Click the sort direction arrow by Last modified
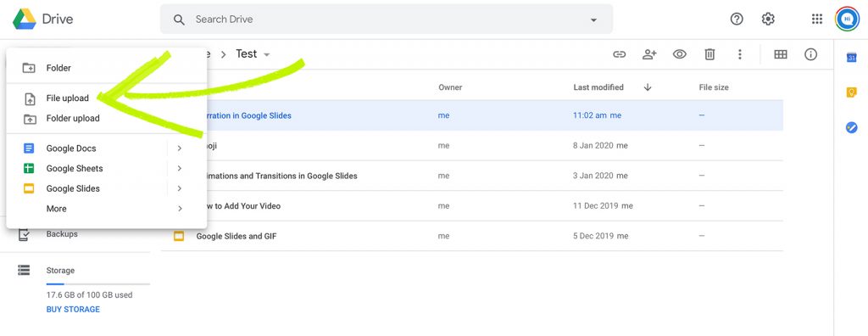 [648, 87]
